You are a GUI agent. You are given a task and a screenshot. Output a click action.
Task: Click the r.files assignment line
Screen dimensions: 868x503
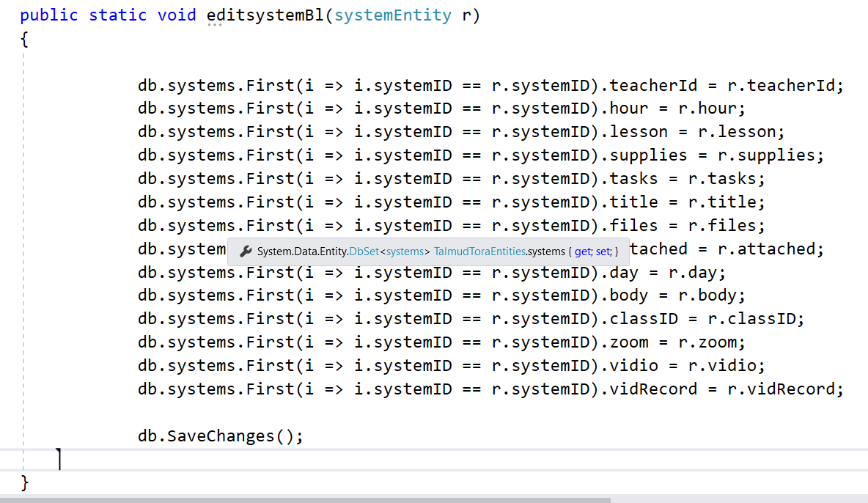coord(451,225)
